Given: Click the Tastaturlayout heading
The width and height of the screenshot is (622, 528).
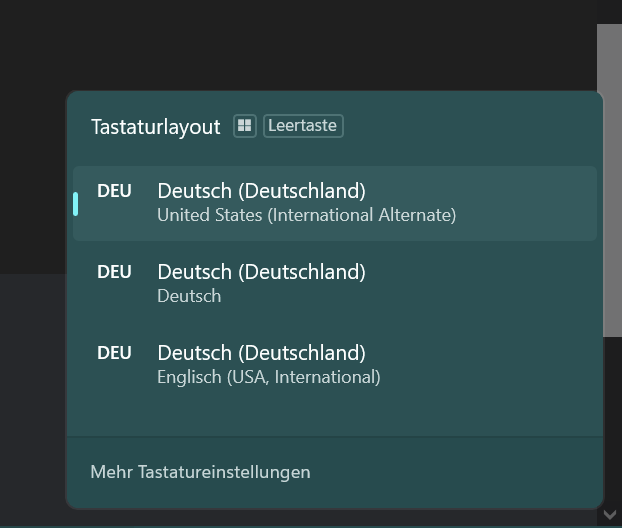Looking at the screenshot, I should point(156,127).
